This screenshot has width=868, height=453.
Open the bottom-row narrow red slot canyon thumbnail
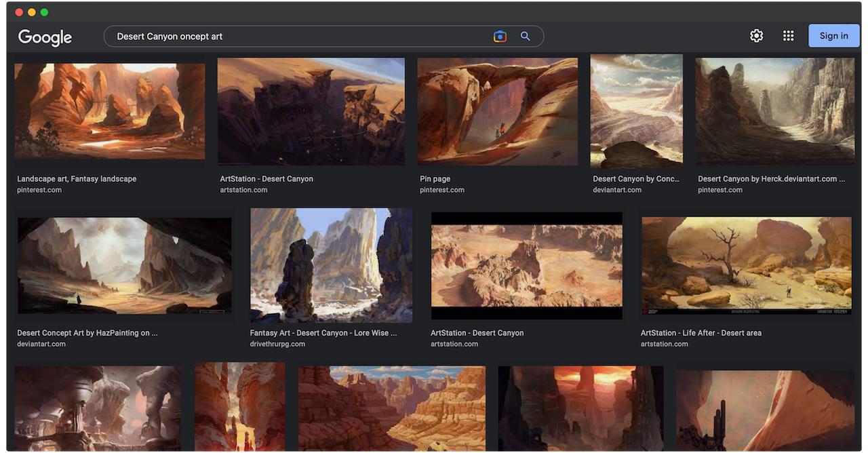pyautogui.click(x=240, y=406)
